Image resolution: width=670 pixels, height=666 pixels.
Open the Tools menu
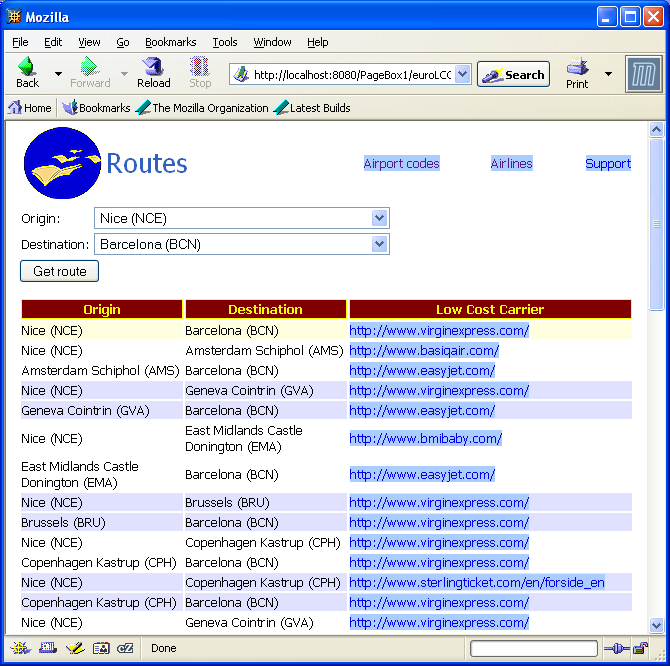click(225, 42)
